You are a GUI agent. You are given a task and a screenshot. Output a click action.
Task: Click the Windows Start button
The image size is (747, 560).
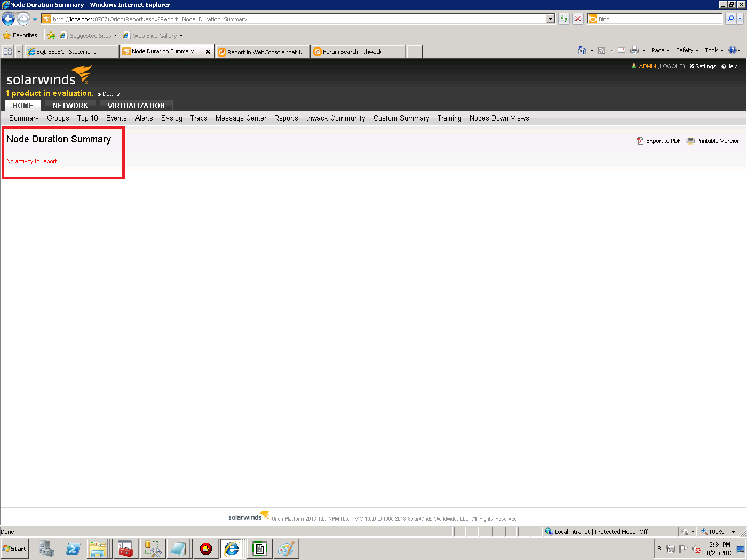pyautogui.click(x=15, y=548)
